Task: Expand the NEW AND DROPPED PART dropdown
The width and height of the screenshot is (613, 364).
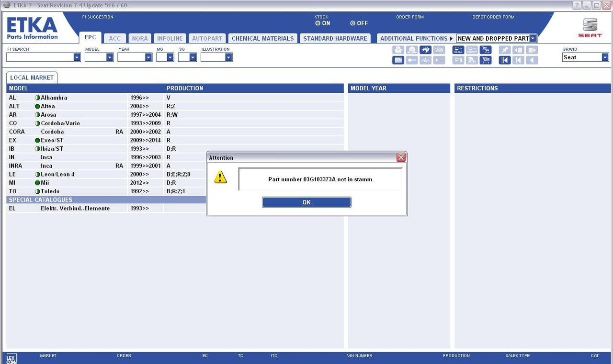Action: [533, 38]
